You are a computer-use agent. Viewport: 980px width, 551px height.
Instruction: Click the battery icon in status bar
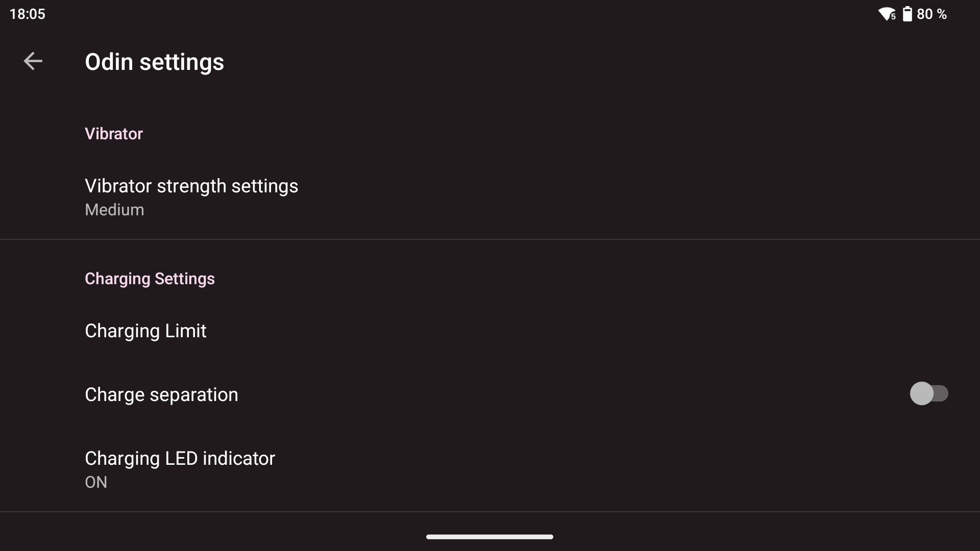pos(907,14)
